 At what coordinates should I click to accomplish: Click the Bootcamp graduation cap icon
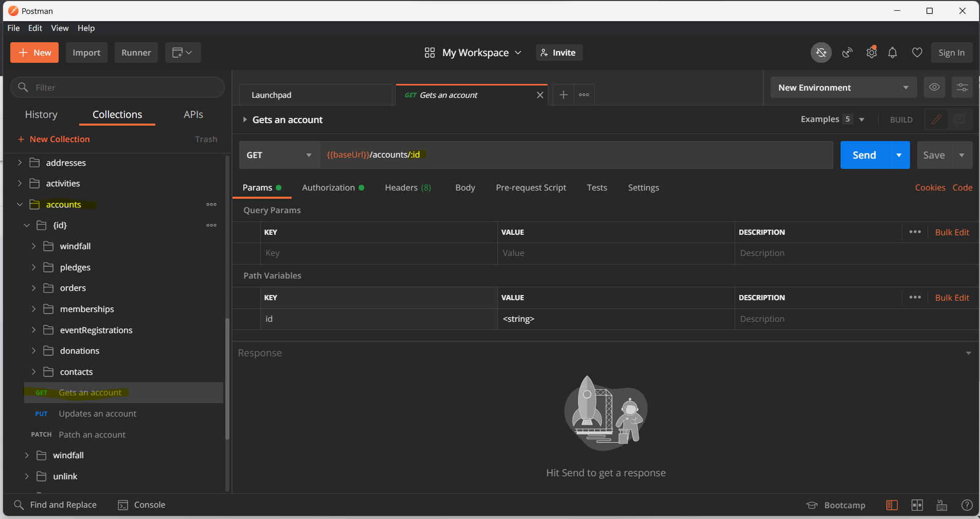812,505
